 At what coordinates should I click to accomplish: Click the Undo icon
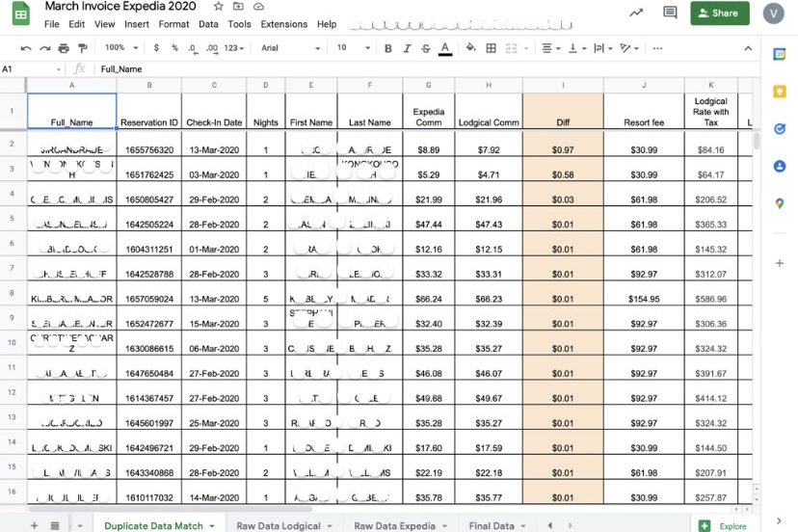coord(26,48)
